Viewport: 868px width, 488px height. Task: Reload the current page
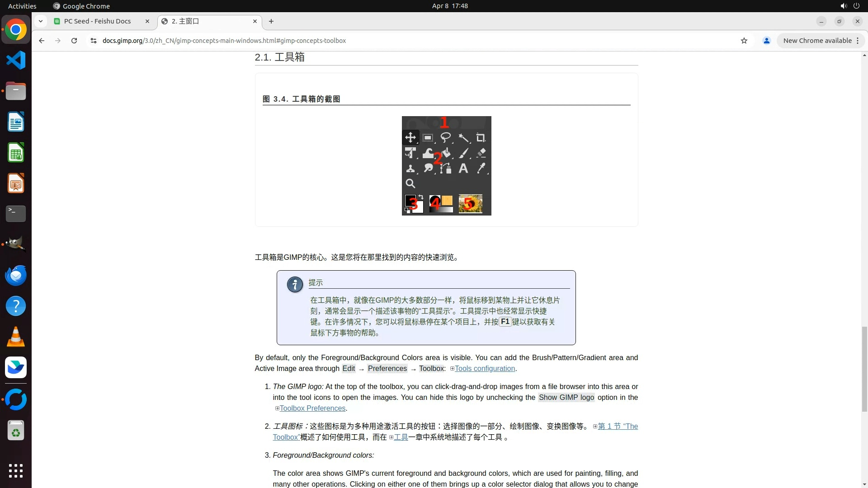pos(74,41)
